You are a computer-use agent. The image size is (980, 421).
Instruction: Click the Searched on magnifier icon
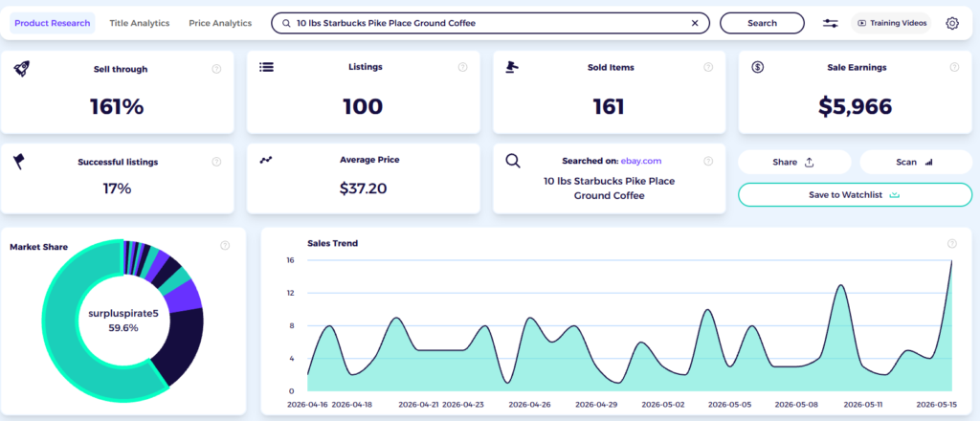pyautogui.click(x=513, y=161)
